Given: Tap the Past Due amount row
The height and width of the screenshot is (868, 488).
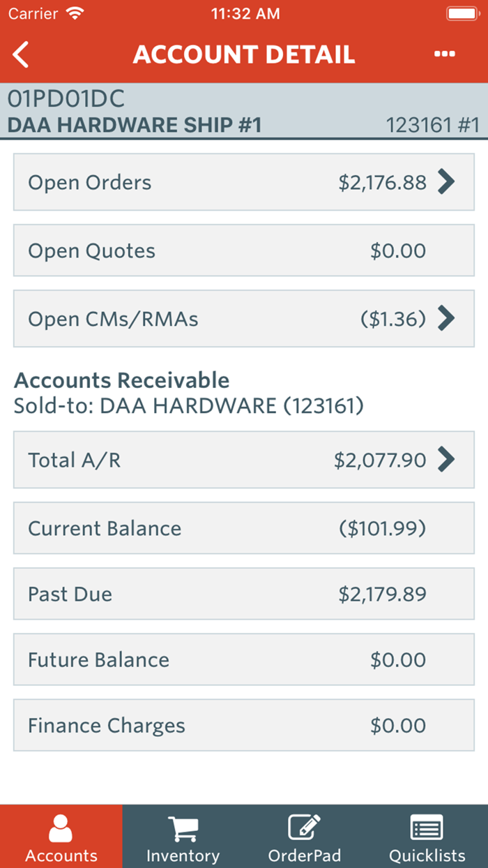Looking at the screenshot, I should pos(244,594).
